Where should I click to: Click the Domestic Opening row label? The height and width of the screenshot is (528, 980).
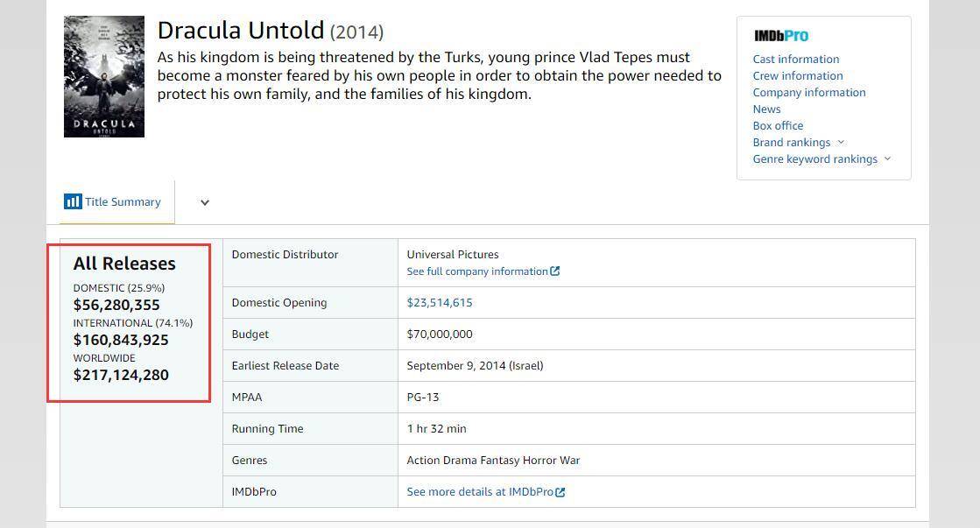pos(278,302)
